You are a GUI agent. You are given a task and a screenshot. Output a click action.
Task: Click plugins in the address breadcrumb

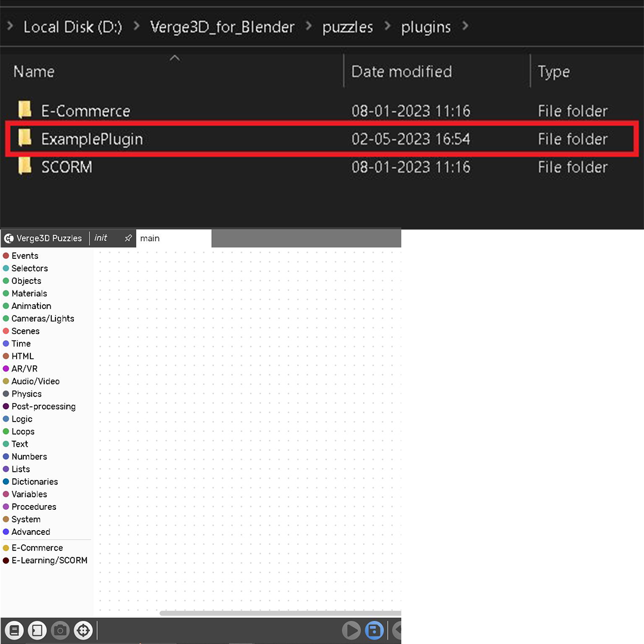point(426,27)
